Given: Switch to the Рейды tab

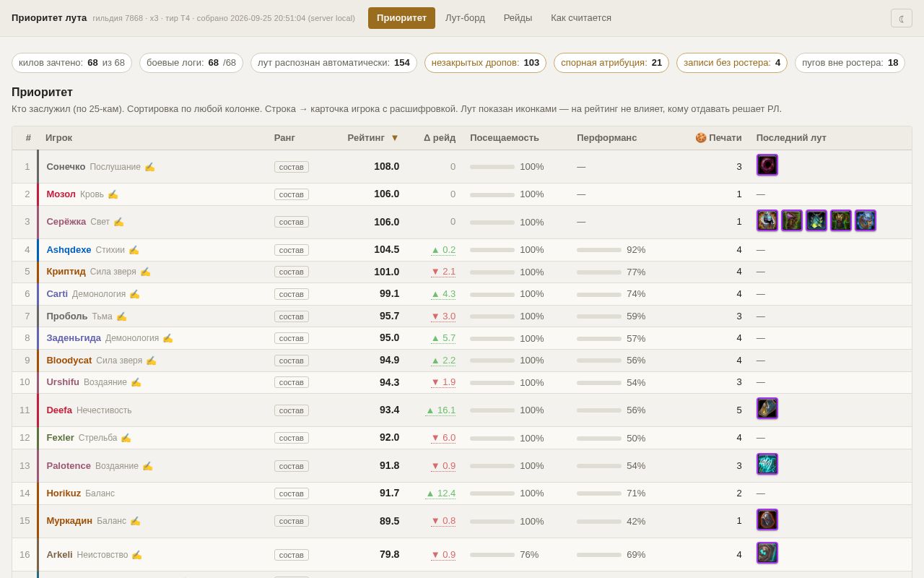Looking at the screenshot, I should (518, 18).
